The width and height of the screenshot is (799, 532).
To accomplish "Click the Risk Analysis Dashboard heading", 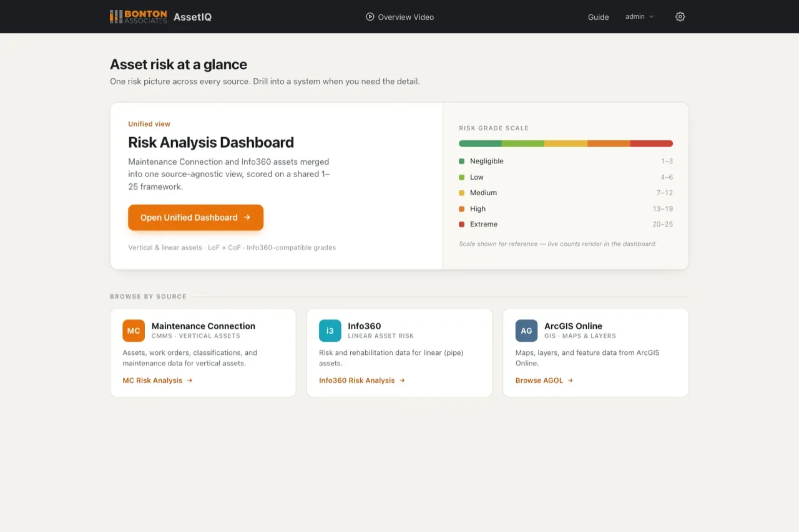I will coord(211,142).
